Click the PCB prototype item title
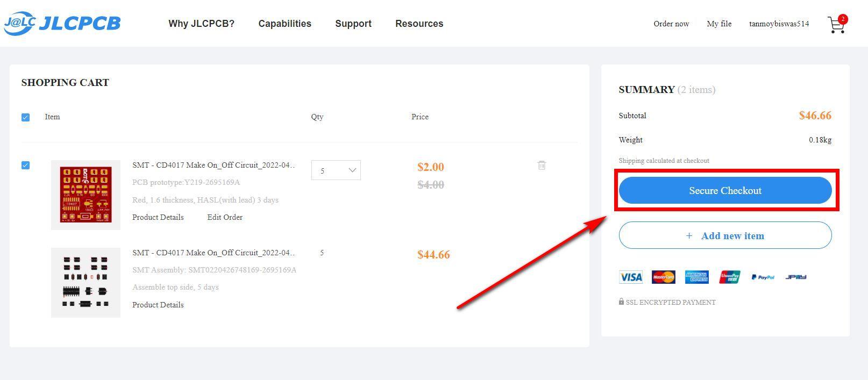This screenshot has height=380, width=868. click(214, 165)
